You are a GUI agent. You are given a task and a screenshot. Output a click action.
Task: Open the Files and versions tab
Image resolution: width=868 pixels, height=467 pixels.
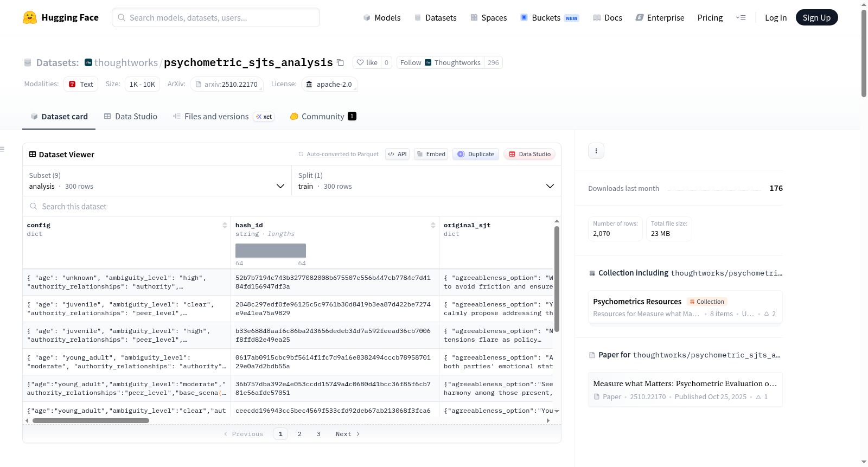click(x=224, y=117)
